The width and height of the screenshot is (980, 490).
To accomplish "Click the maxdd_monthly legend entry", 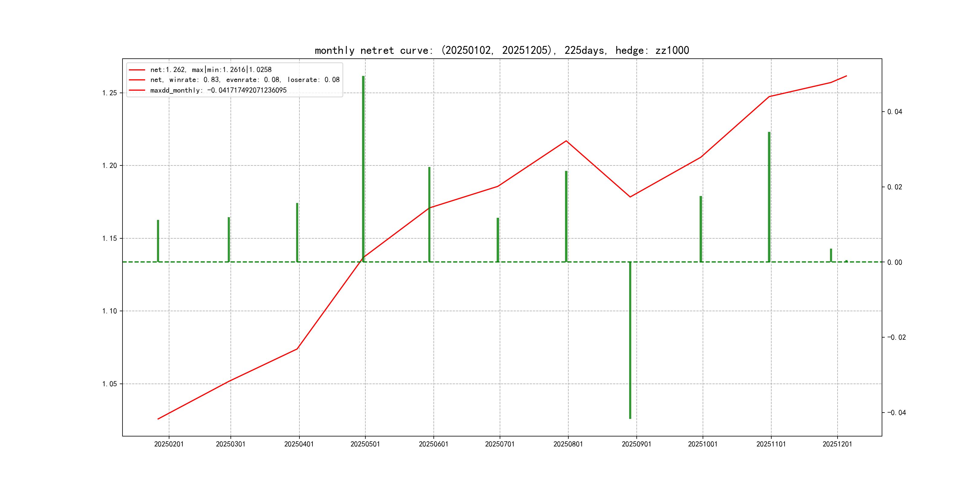I will click(x=218, y=90).
